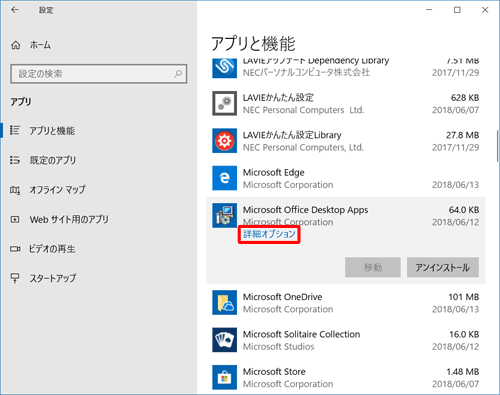Select the Microsoft Edge app name
The image size is (500, 395).
click(x=274, y=172)
